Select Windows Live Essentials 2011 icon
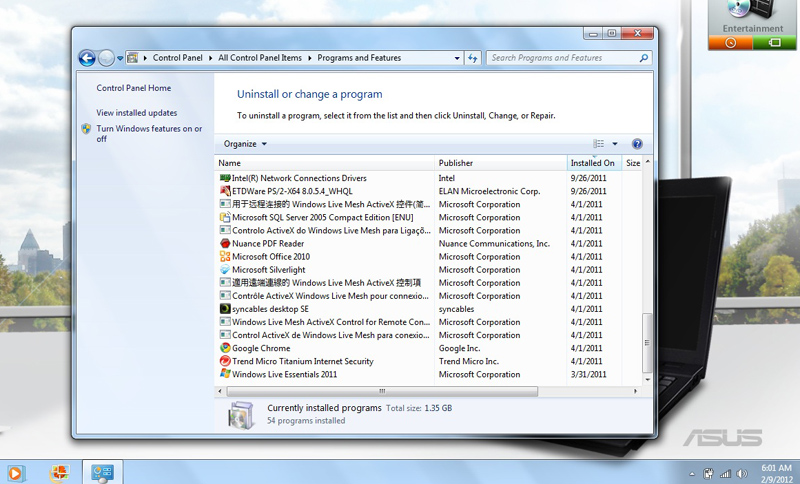 [x=225, y=374]
